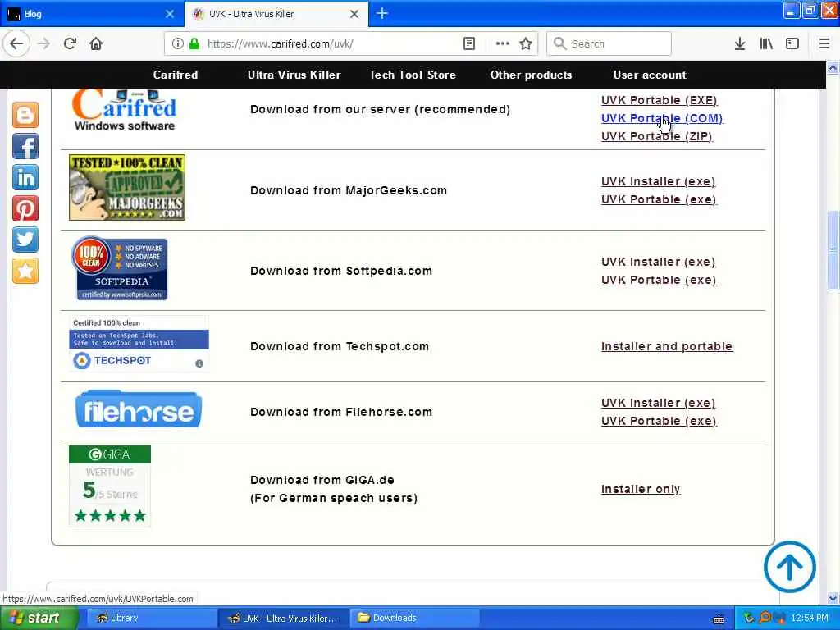
Task: Close the UVK - Ultra Virus Killer tab
Action: (x=354, y=15)
